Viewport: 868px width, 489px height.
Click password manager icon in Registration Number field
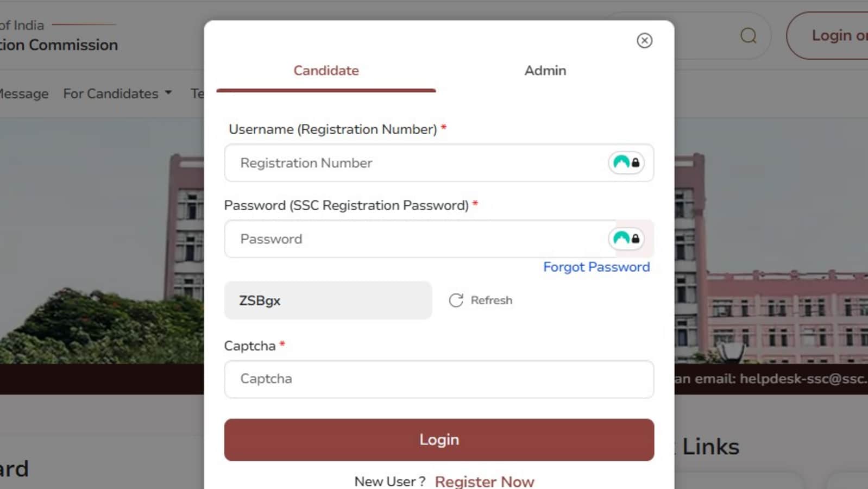point(626,162)
